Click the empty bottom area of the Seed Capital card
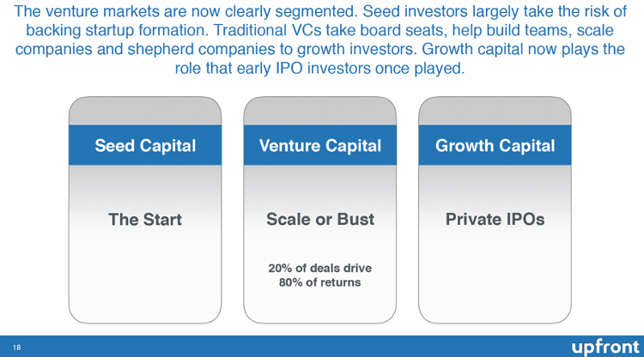Screen dimensions: 644x357 [145, 279]
